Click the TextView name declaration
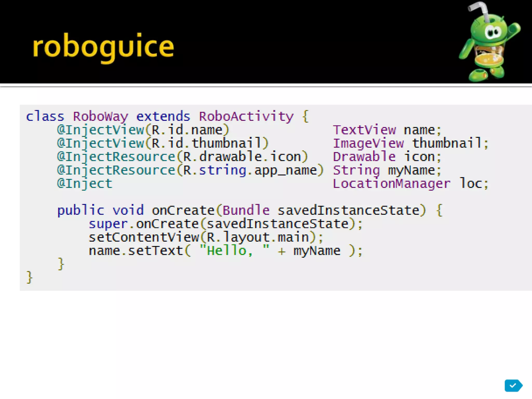The height and width of the screenshot is (399, 532). 387,130
